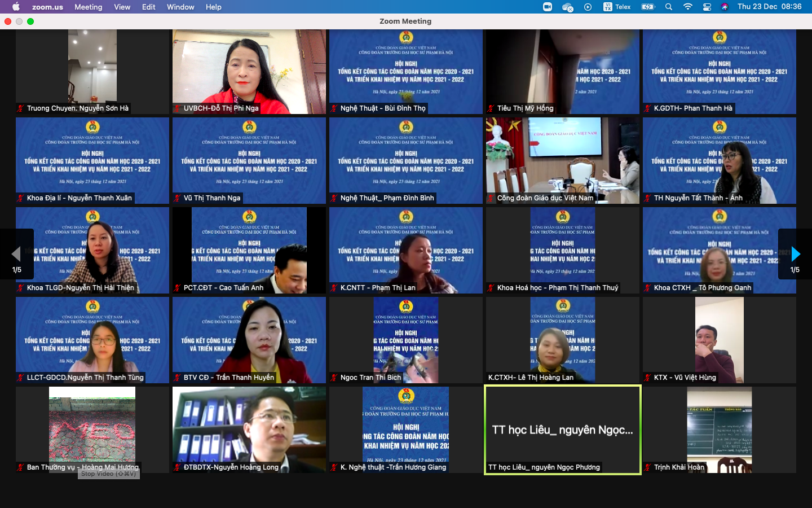Open the Apple menu
The width and height of the screenshot is (812, 508).
pyautogui.click(x=16, y=7)
